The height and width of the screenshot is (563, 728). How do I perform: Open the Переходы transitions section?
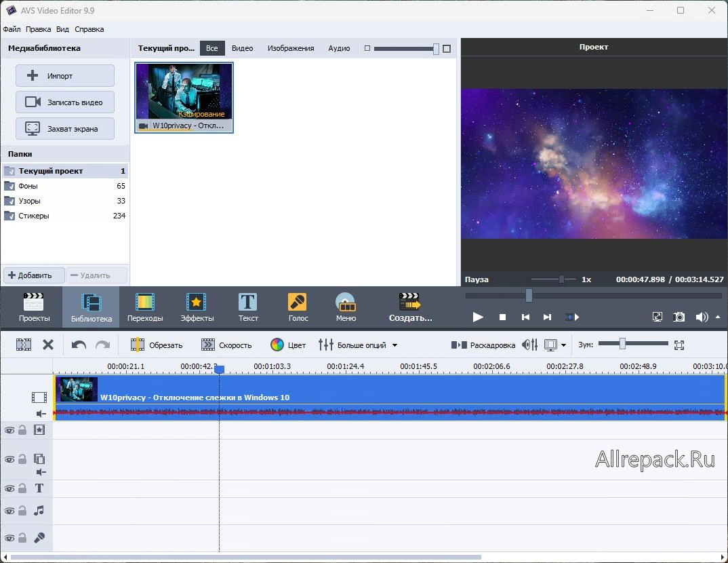point(145,307)
